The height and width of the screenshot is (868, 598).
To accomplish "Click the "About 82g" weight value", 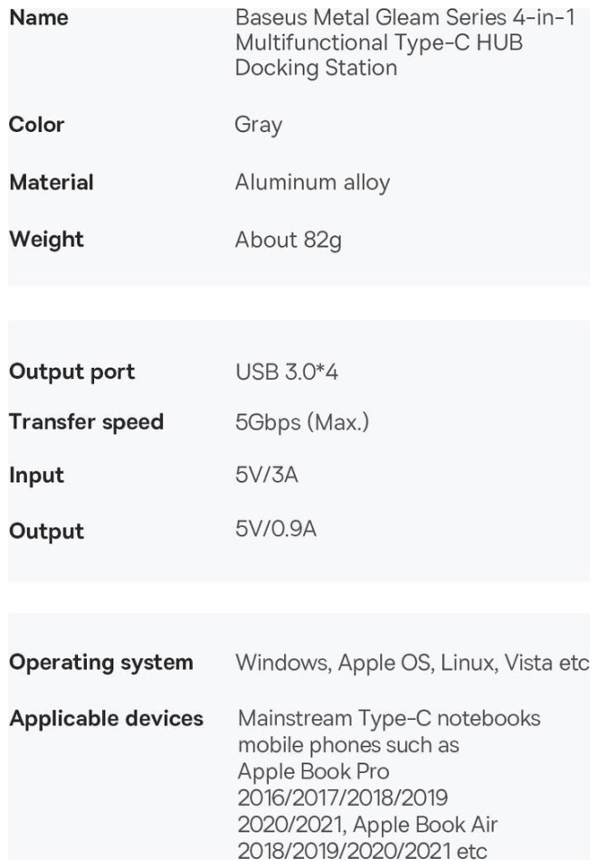I will click(x=288, y=240).
